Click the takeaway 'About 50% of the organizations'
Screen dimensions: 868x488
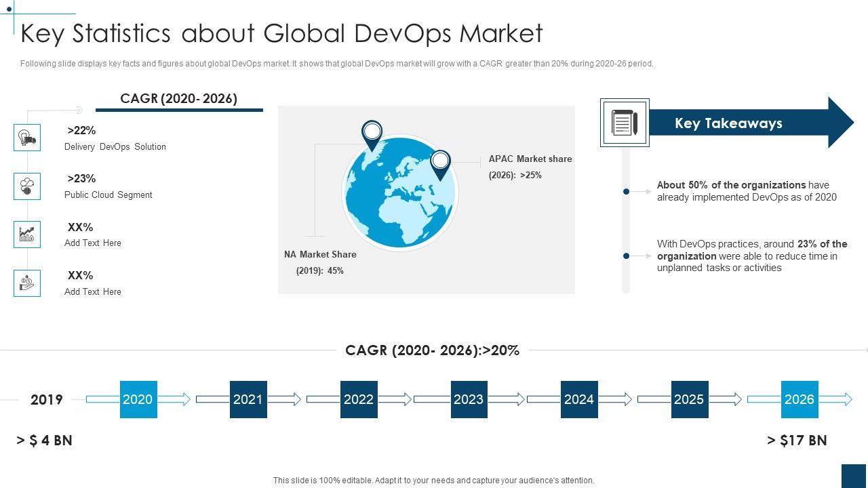click(x=747, y=191)
